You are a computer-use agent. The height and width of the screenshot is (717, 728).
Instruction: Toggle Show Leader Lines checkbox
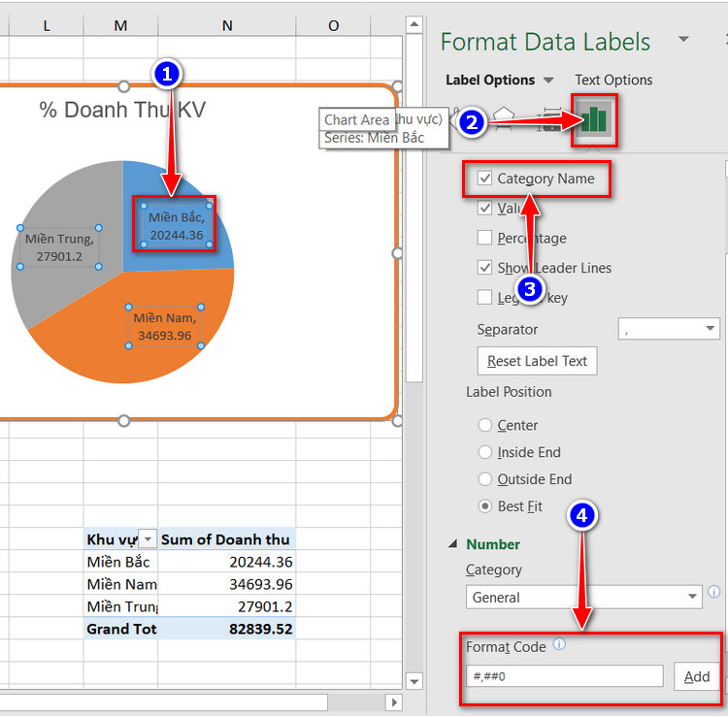(484, 268)
